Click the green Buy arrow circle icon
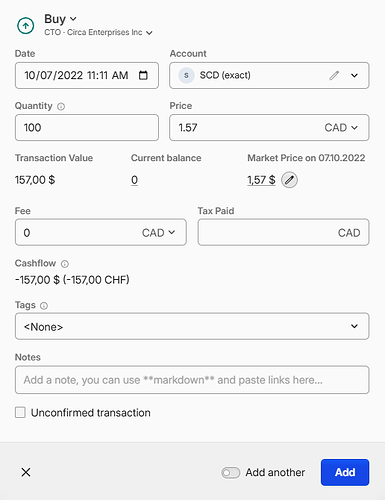Image resolution: width=385 pixels, height=500 pixels. point(26,26)
